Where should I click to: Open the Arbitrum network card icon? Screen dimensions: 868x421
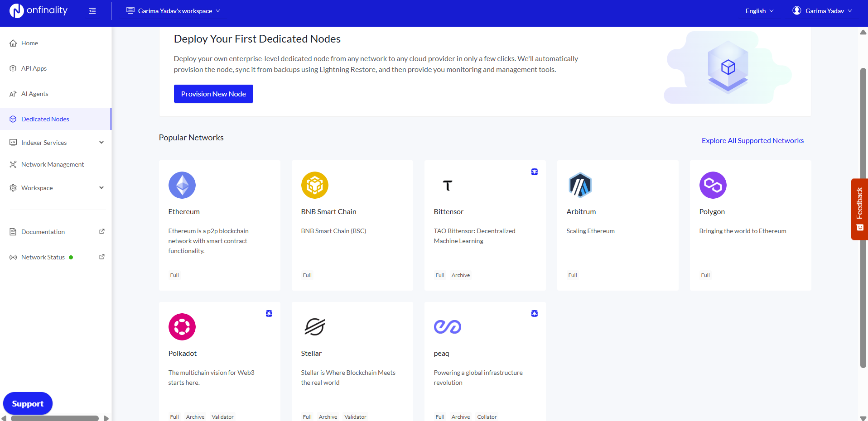580,185
